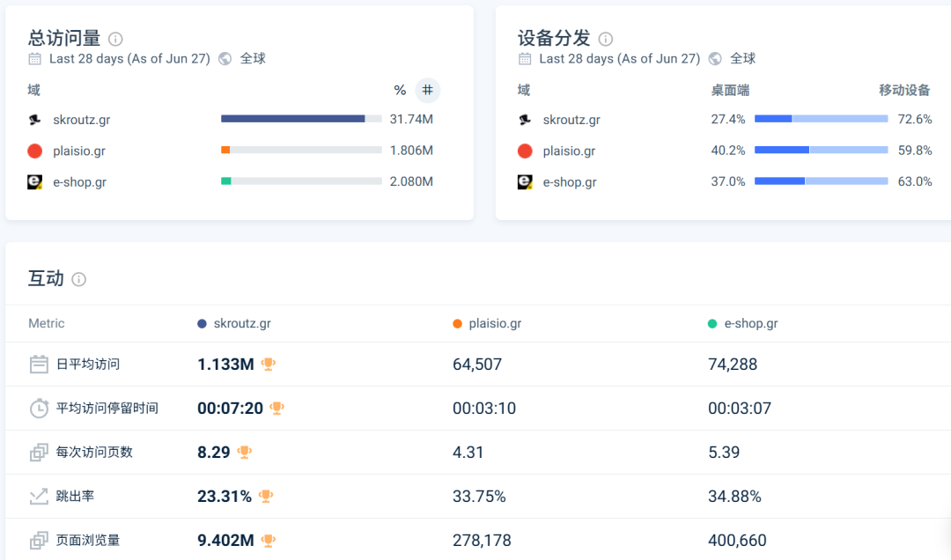Click the 日平均访问 calendar icon
This screenshot has height=560, width=951.
click(39, 364)
